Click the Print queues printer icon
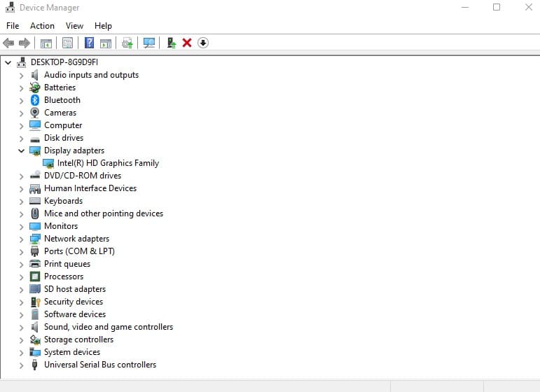 coord(35,264)
